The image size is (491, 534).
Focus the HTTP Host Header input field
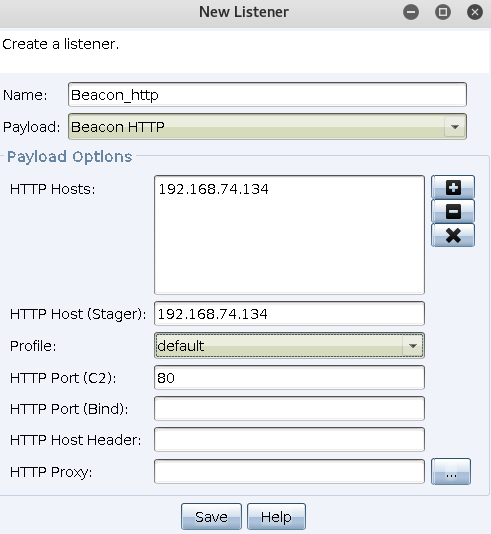click(289, 439)
